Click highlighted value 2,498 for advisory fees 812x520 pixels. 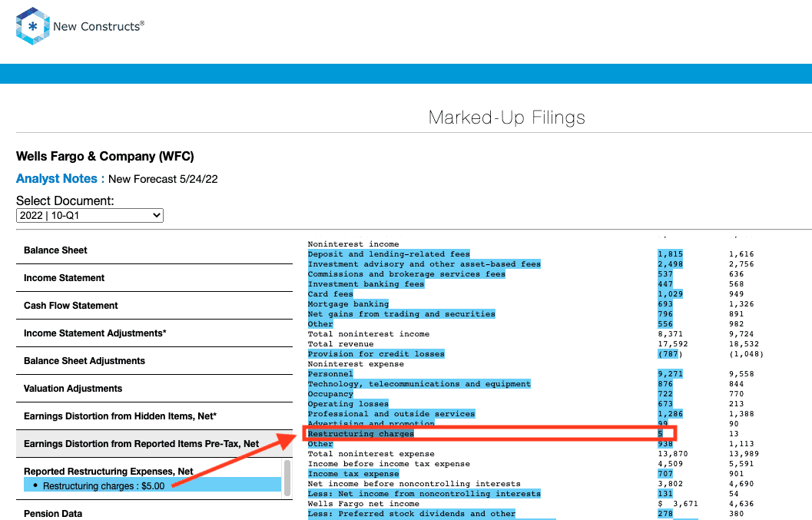coord(670,264)
